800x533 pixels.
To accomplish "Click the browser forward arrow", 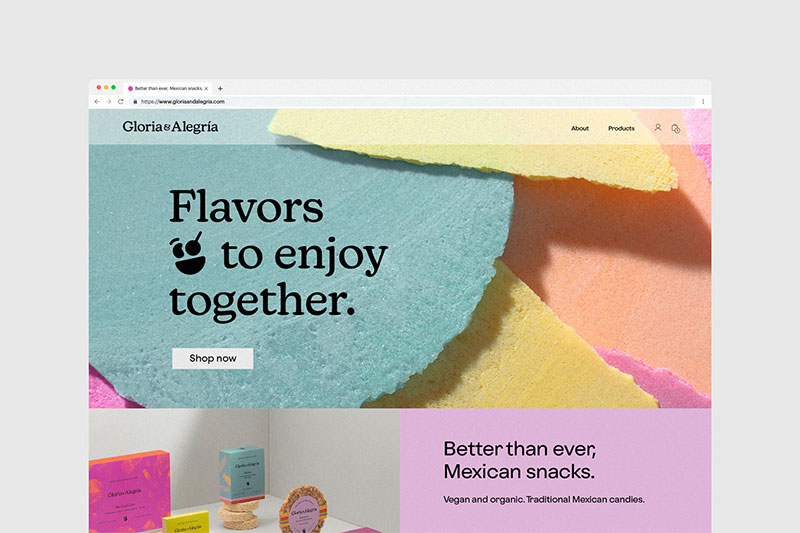I will [109, 101].
